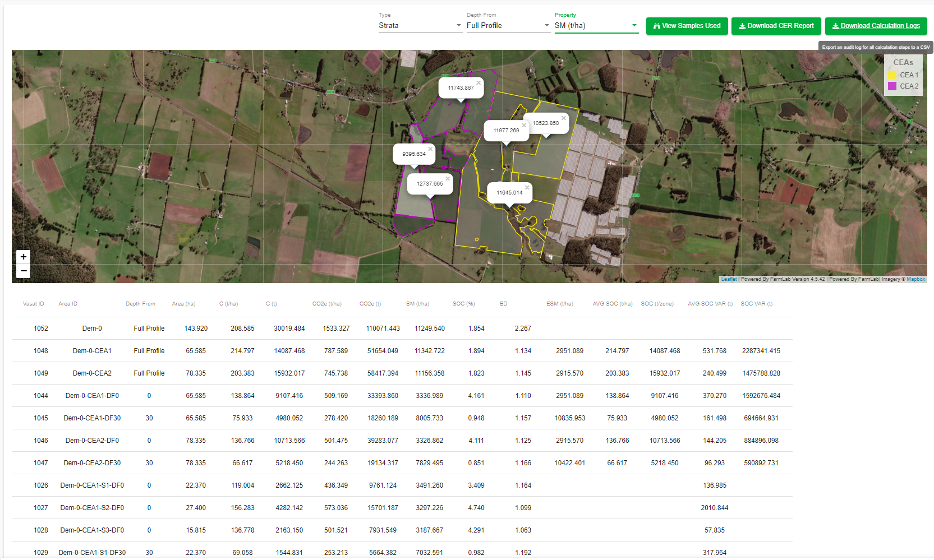Zoom in on the map
Viewport: 934px width, 560px height.
pyautogui.click(x=23, y=257)
